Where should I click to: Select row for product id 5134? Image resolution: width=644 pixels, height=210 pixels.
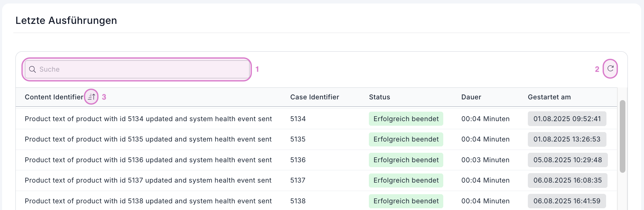coord(148,119)
